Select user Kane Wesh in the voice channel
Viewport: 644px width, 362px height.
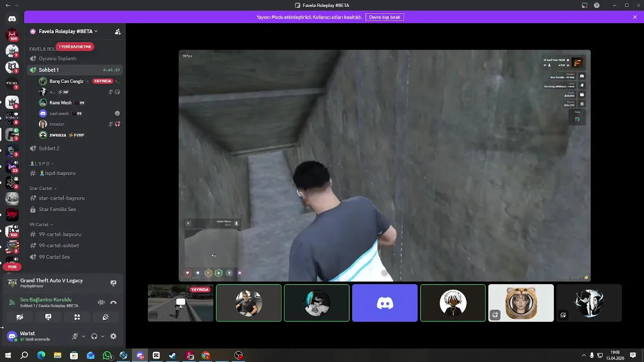[x=60, y=103]
